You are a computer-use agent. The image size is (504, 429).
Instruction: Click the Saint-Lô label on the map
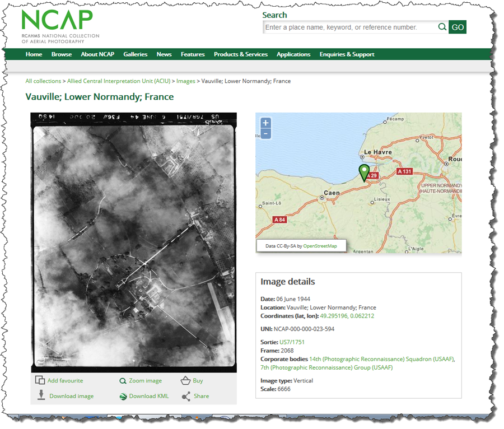[272, 203]
